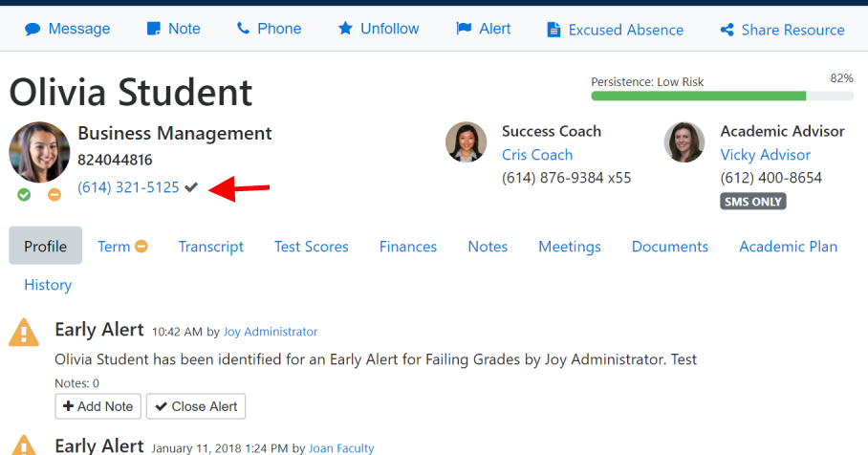
Task: Open Share Resource option
Action: pyautogui.click(x=783, y=30)
